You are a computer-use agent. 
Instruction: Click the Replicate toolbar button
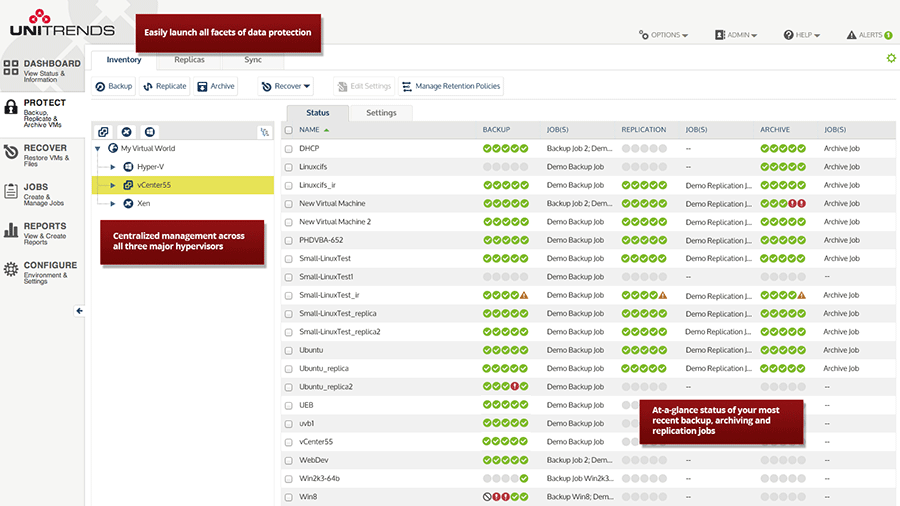click(165, 86)
